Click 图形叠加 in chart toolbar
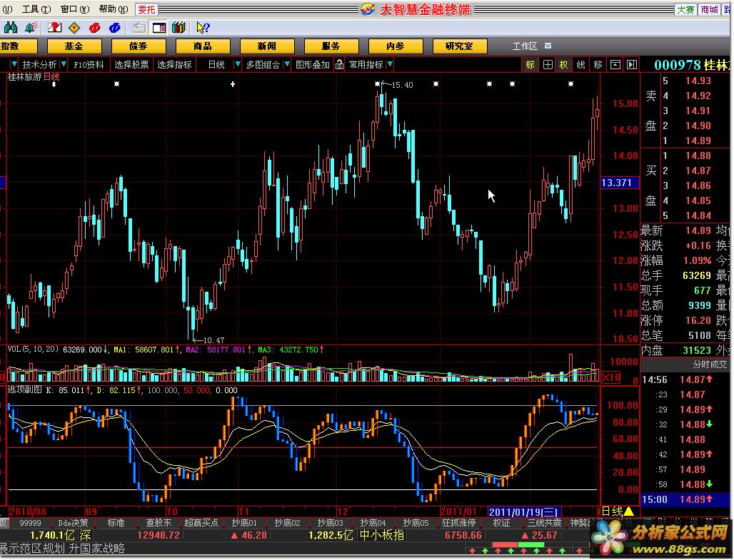The width and height of the screenshot is (734, 560). point(313,65)
